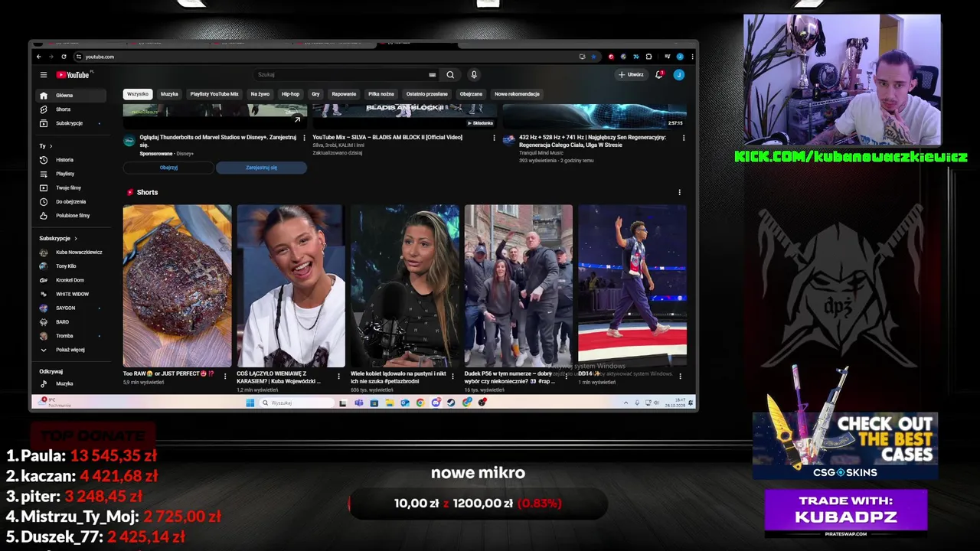Screen dimensions: 980x551
Task: Open Steam from the taskbar
Action: click(x=451, y=403)
